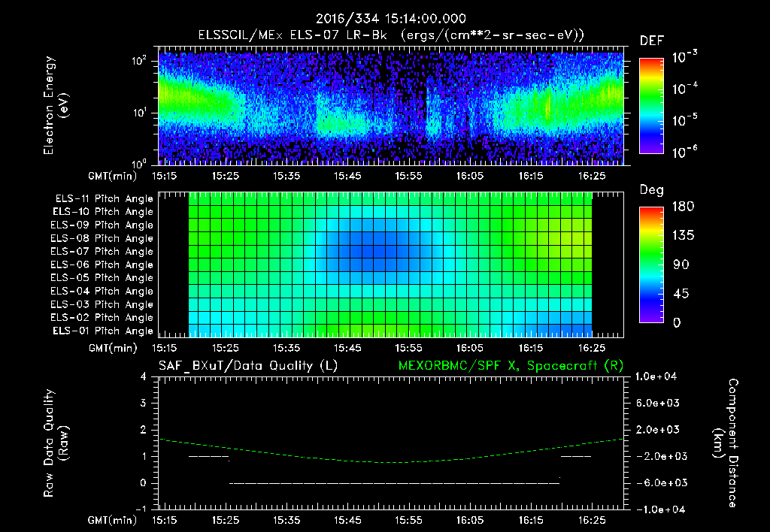
Task: Click the ELS-09 Pitch Angle row label
Action: click(x=102, y=225)
